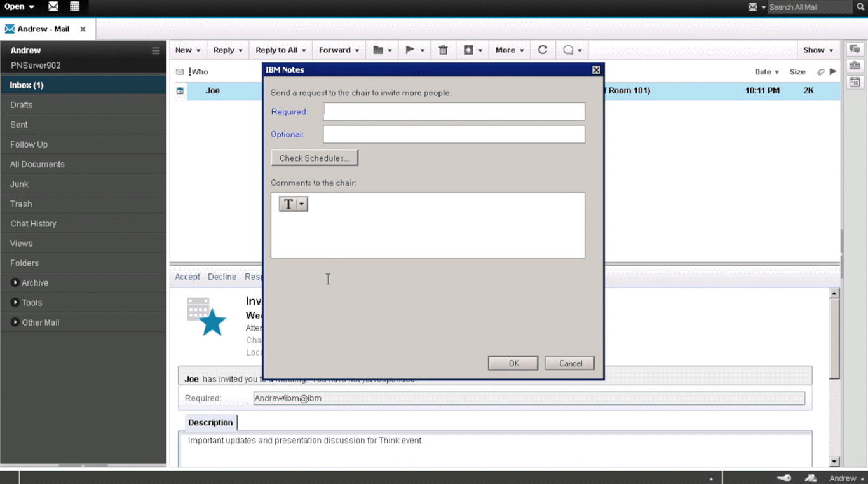Image resolution: width=868 pixels, height=484 pixels.
Task: Open the Follow Up view
Action: [83, 144]
